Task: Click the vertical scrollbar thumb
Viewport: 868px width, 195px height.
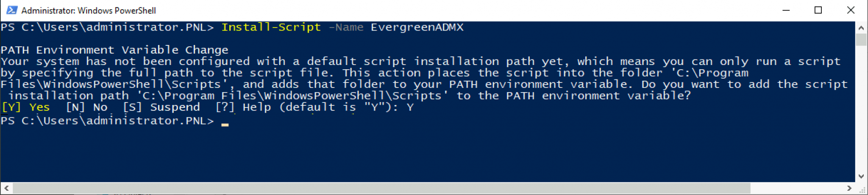Action: point(861,40)
